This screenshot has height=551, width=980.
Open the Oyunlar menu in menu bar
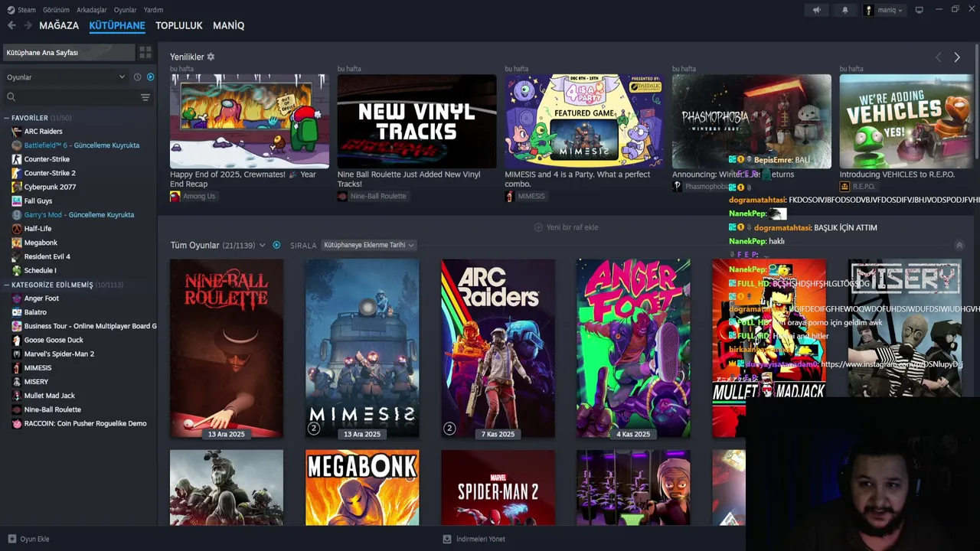pos(125,10)
